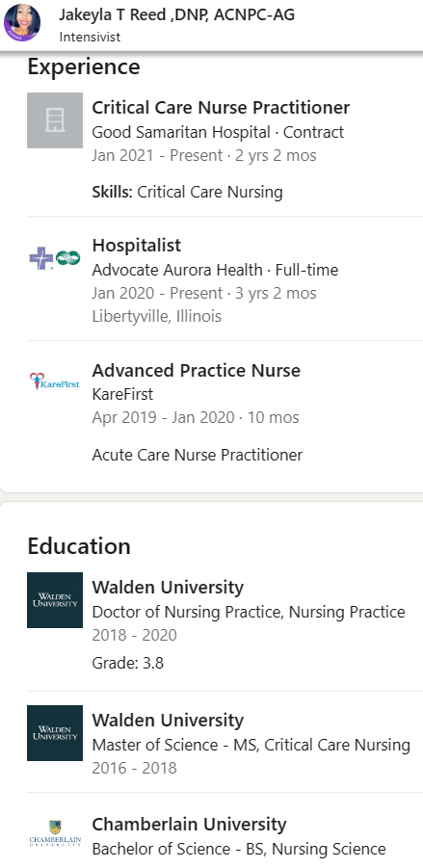Image resolution: width=423 pixels, height=868 pixels.
Task: Click the KareFirst company name
Action: click(122, 395)
